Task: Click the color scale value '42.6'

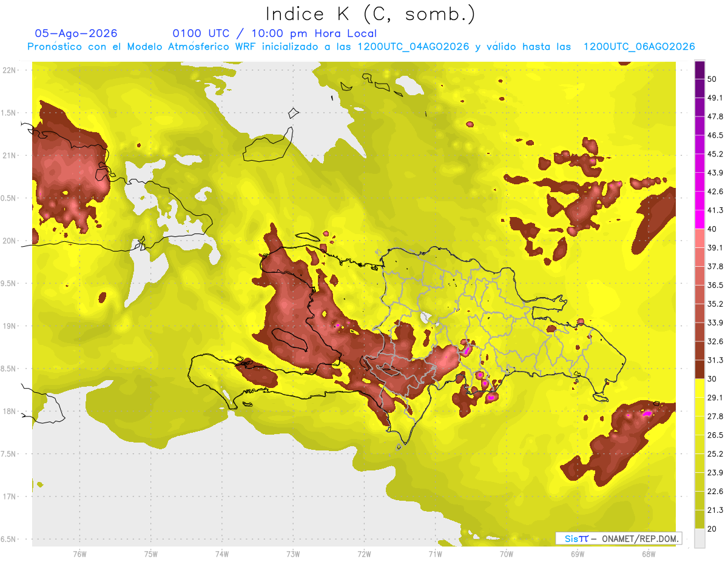Action: coord(715,192)
